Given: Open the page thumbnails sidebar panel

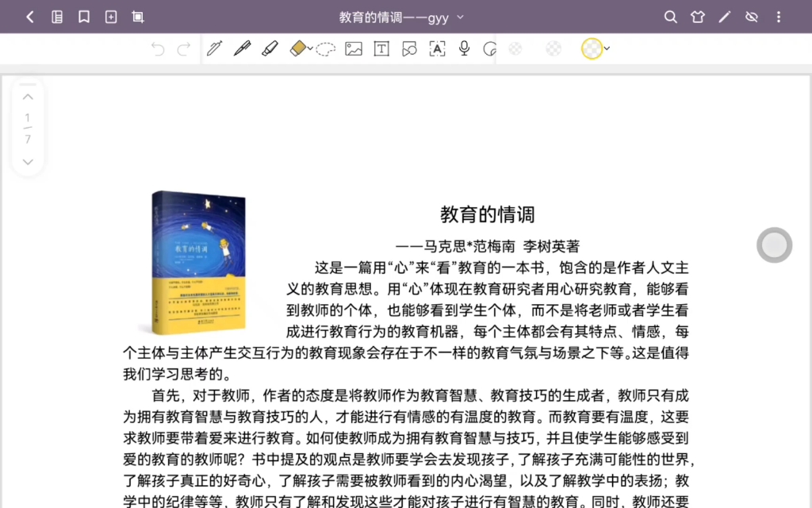Looking at the screenshot, I should [x=56, y=16].
